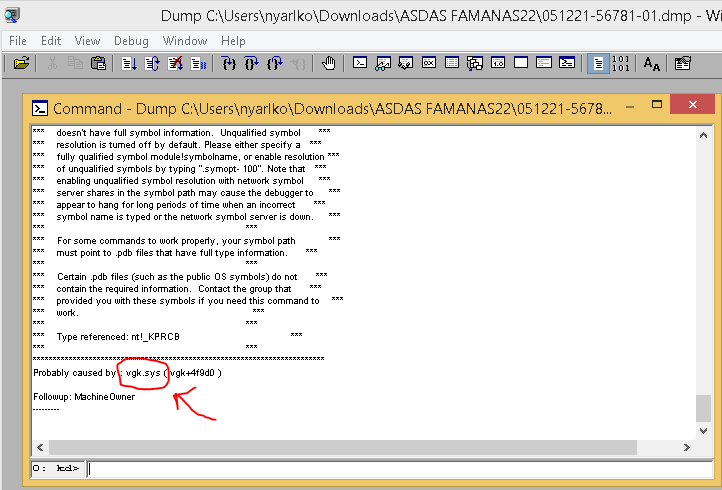Click the 'For some commands to work properly' line
This screenshot has width=722, height=490.
point(176,241)
